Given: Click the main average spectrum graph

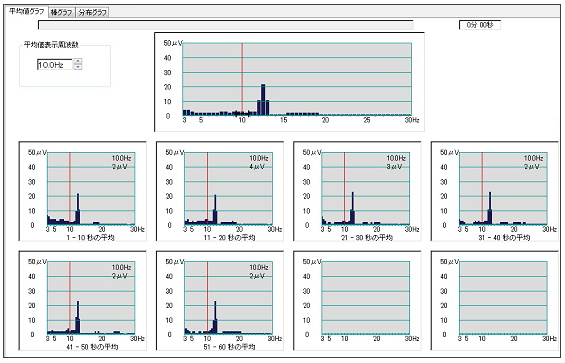Looking at the screenshot, I should pyautogui.click(x=289, y=82).
